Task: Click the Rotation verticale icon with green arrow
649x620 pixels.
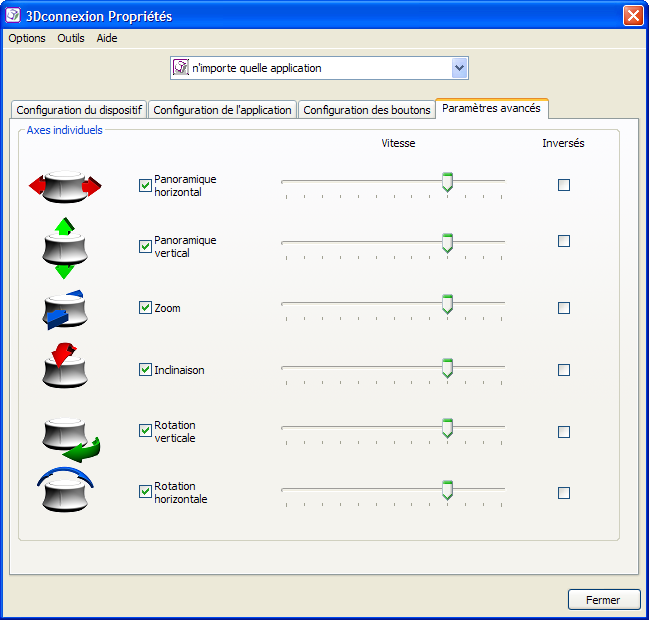Action: [70, 434]
